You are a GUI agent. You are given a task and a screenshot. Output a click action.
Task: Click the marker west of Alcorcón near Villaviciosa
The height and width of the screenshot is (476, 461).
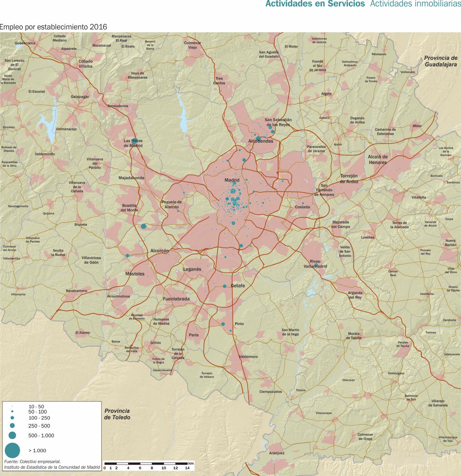point(127,256)
